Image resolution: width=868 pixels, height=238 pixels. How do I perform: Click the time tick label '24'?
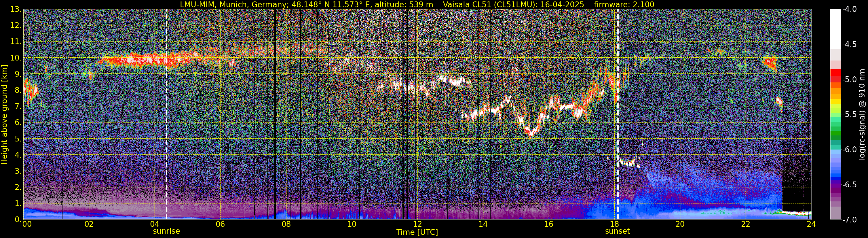pos(811,224)
